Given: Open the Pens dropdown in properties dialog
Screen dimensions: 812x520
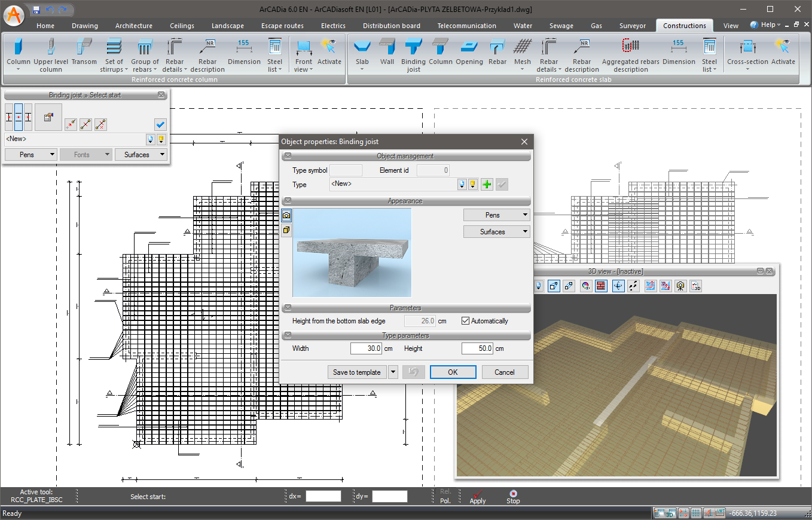Looking at the screenshot, I should tap(496, 215).
